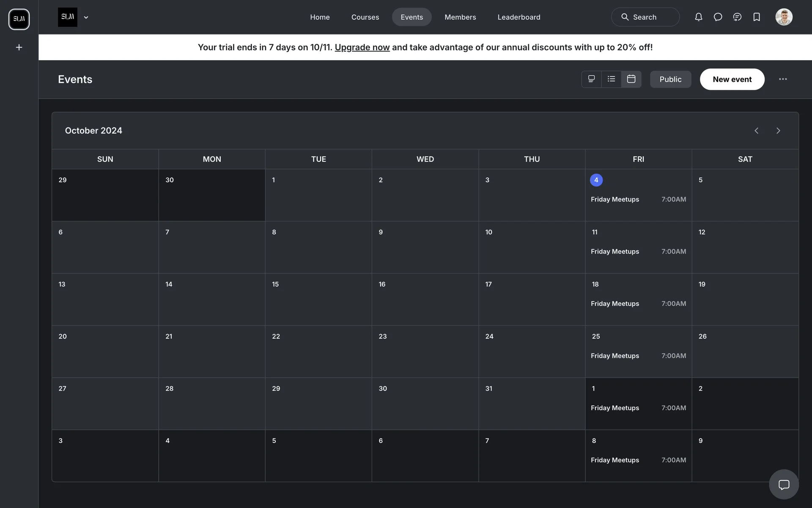The width and height of the screenshot is (812, 508).
Task: Click the Upgrade now link
Action: (x=362, y=47)
